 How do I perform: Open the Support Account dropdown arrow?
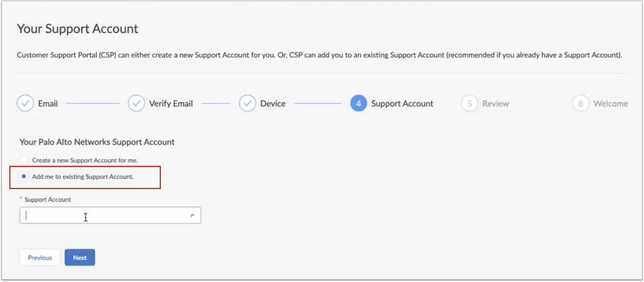[x=192, y=216]
